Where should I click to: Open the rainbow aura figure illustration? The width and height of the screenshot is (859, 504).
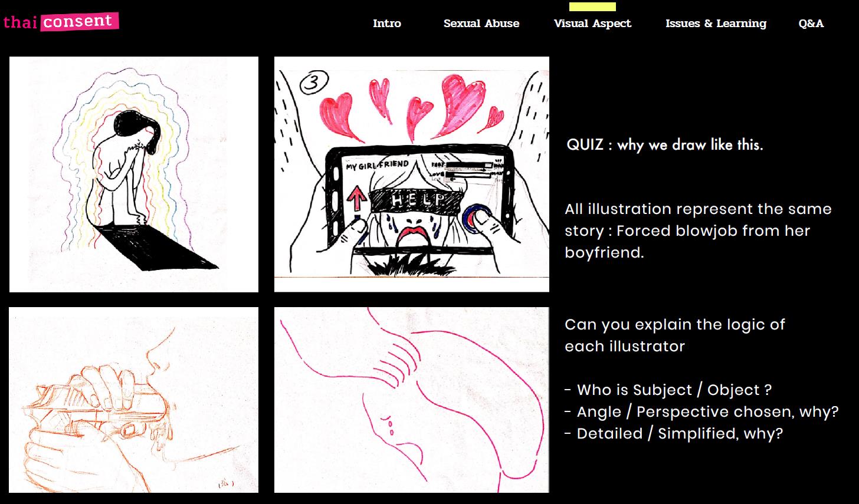pyautogui.click(x=134, y=174)
